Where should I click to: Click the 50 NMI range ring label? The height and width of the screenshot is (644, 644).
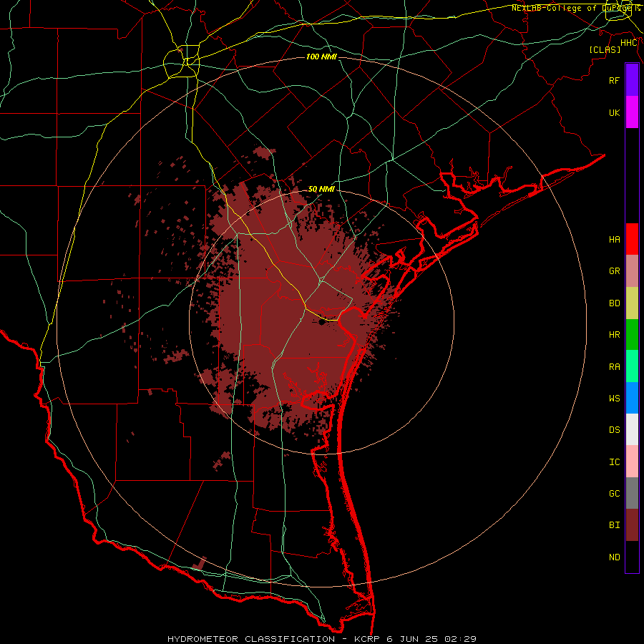click(321, 189)
